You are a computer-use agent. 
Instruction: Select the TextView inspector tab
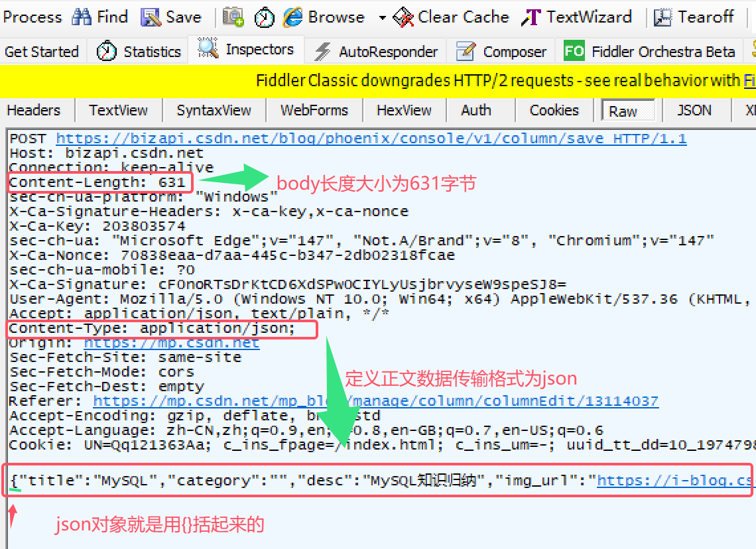click(x=118, y=110)
